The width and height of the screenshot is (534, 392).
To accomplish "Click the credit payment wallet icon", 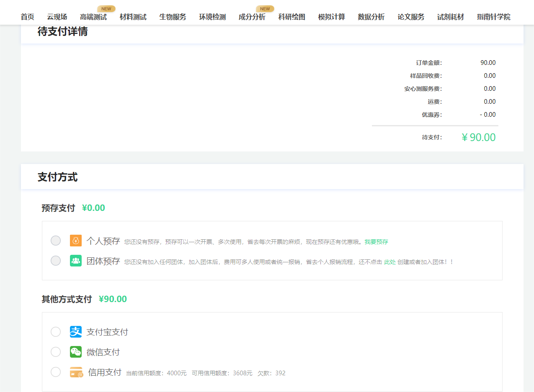I will [76, 373].
